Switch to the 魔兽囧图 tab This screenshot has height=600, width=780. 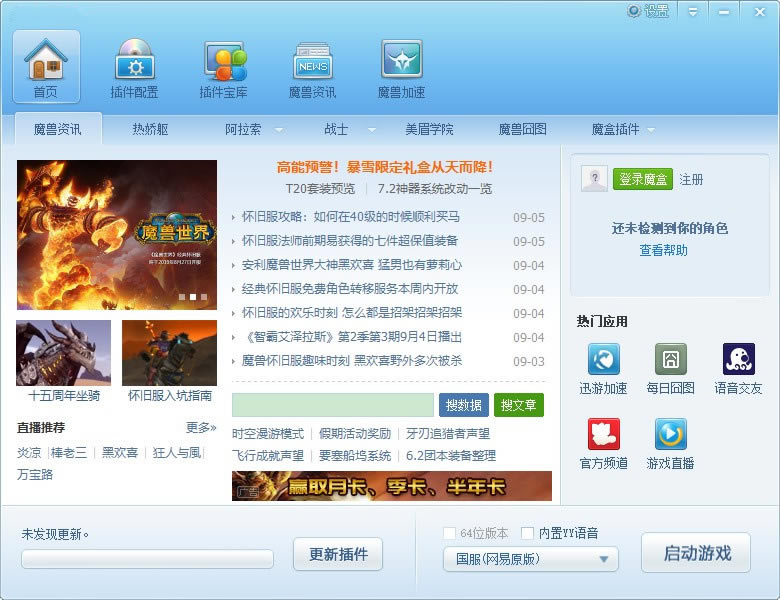click(x=522, y=129)
